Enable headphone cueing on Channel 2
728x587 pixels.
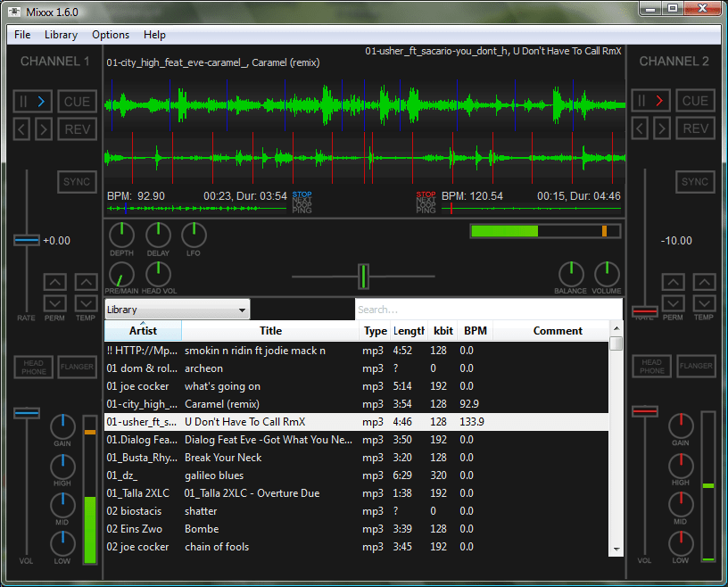coord(652,366)
